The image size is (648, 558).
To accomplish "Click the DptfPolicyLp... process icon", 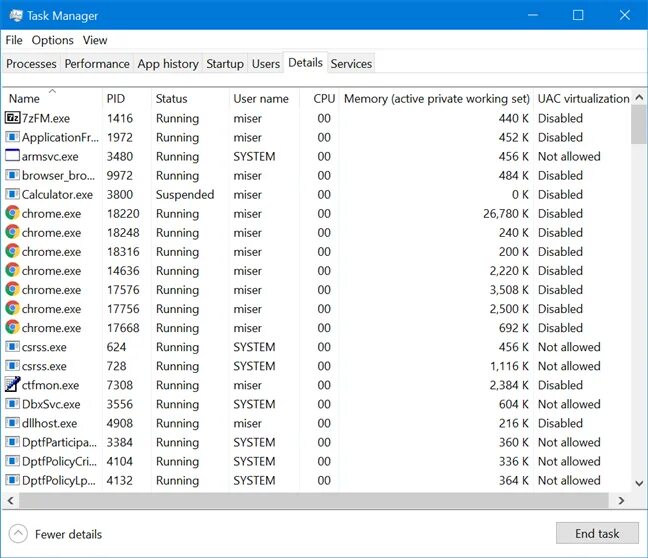I will [x=12, y=480].
